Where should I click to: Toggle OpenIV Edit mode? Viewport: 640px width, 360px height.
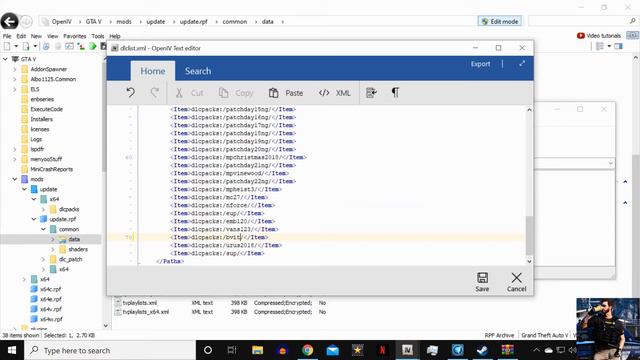coord(500,21)
